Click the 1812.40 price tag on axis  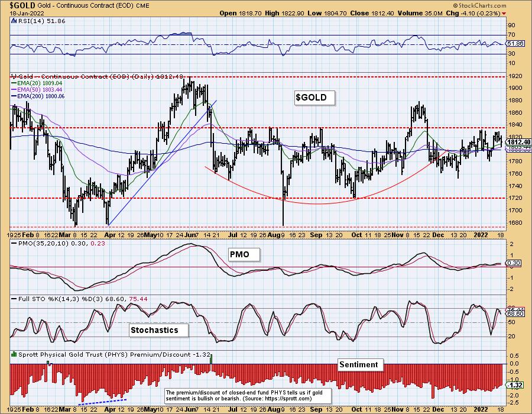click(518, 142)
